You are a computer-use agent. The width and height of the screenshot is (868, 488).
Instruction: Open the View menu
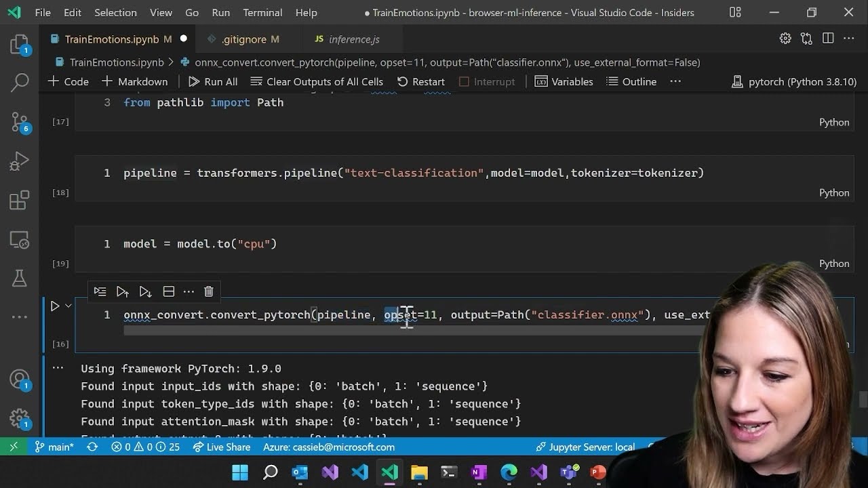[161, 12]
